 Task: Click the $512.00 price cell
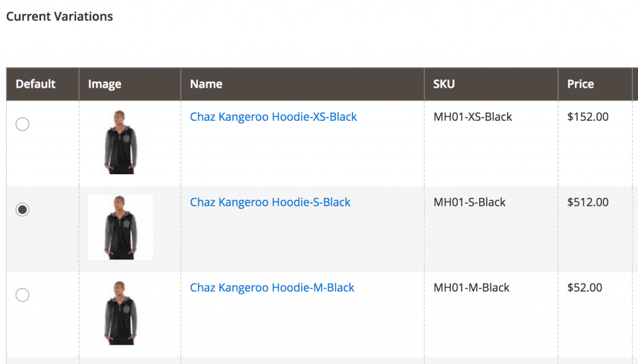[588, 202]
